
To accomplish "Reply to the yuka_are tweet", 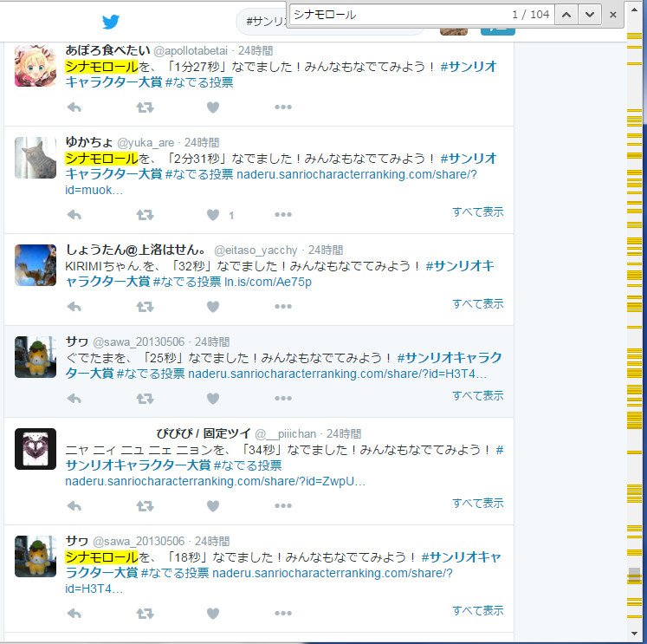I will (74, 215).
